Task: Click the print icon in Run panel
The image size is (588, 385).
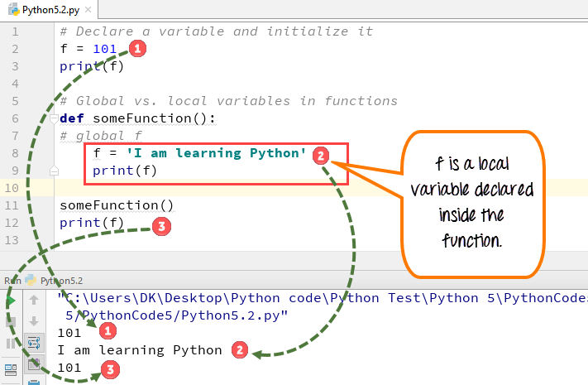Action: [34, 381]
